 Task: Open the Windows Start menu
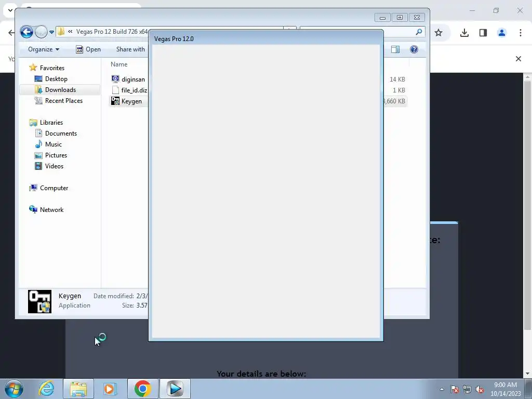[14, 389]
